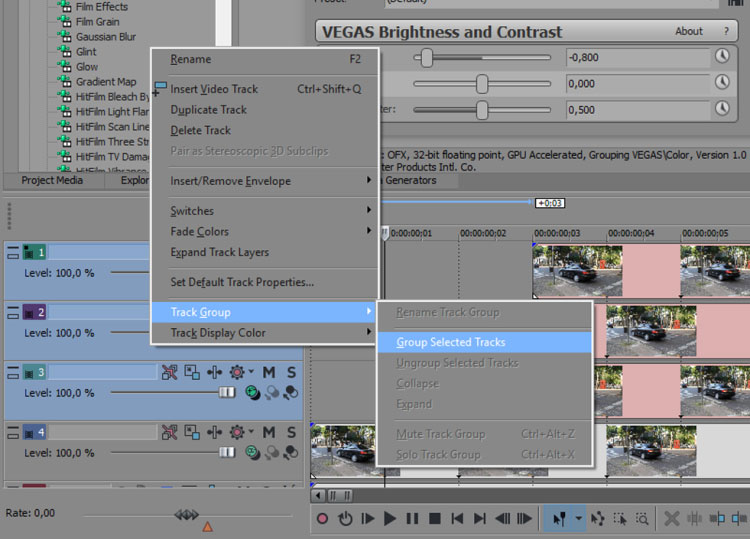
Task: Select the Selection Edit tool
Action: point(620,518)
